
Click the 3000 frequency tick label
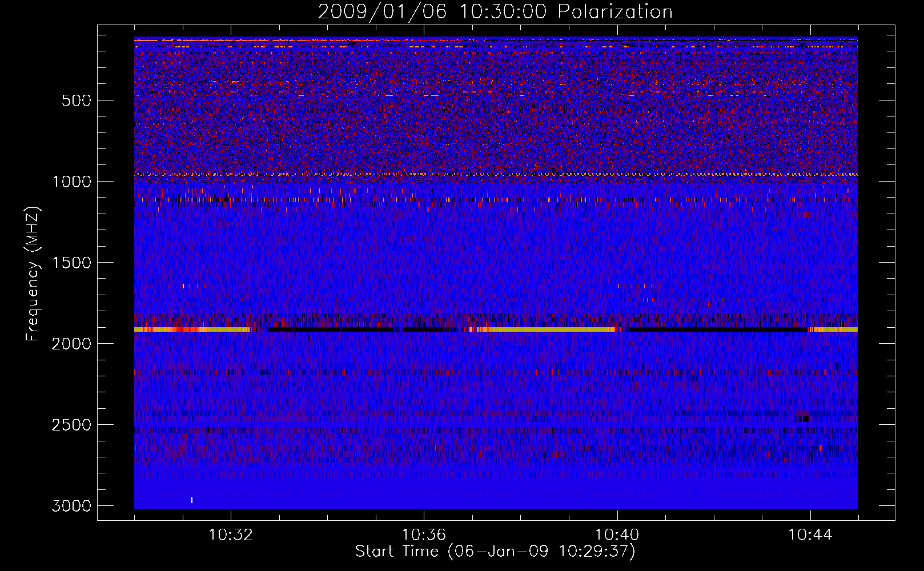(x=71, y=506)
